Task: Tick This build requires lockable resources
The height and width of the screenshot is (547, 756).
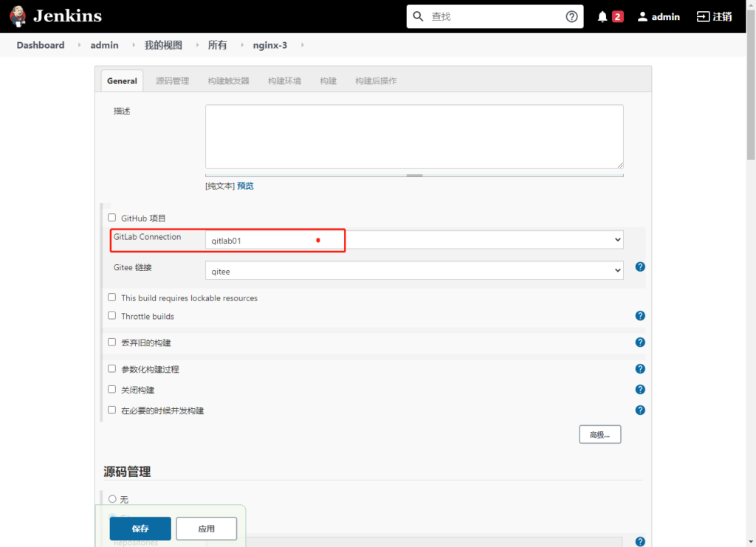Action: [112, 297]
